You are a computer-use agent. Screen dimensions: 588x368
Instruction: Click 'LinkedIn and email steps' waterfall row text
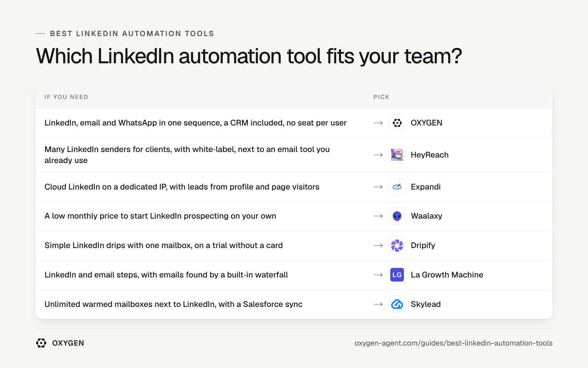[x=166, y=275]
